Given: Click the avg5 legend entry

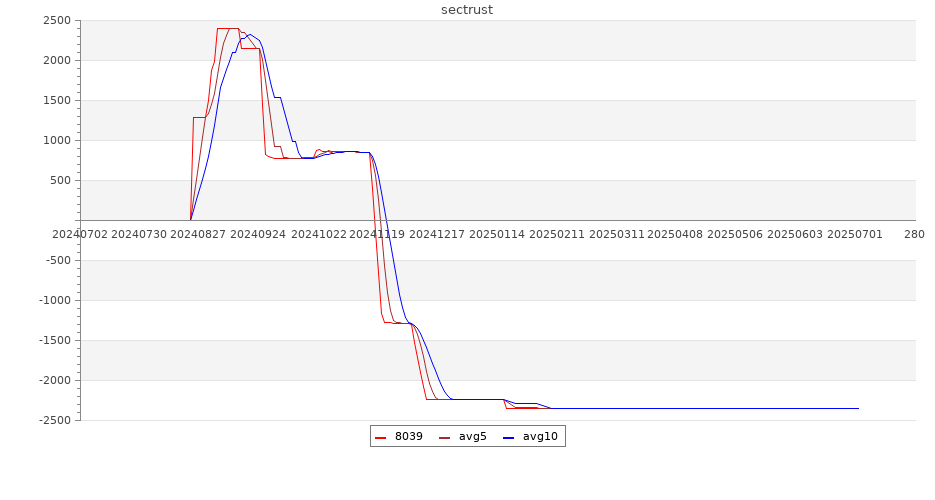Looking at the screenshot, I should [463, 437].
